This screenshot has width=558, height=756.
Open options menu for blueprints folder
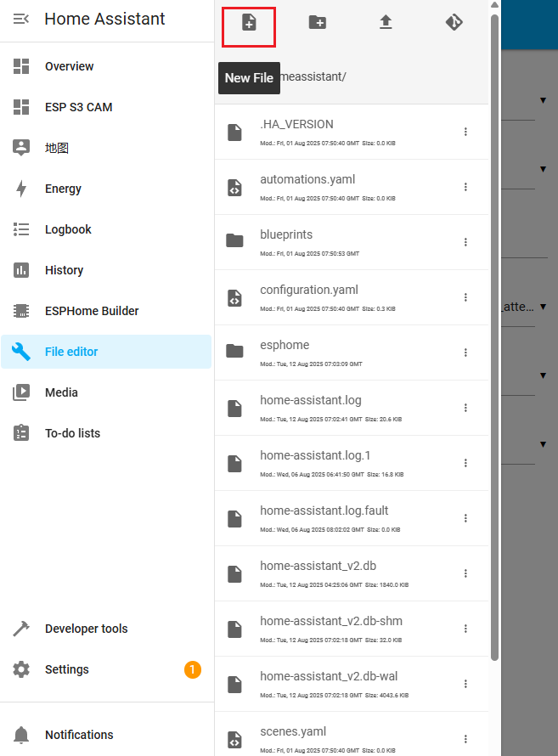coord(465,242)
